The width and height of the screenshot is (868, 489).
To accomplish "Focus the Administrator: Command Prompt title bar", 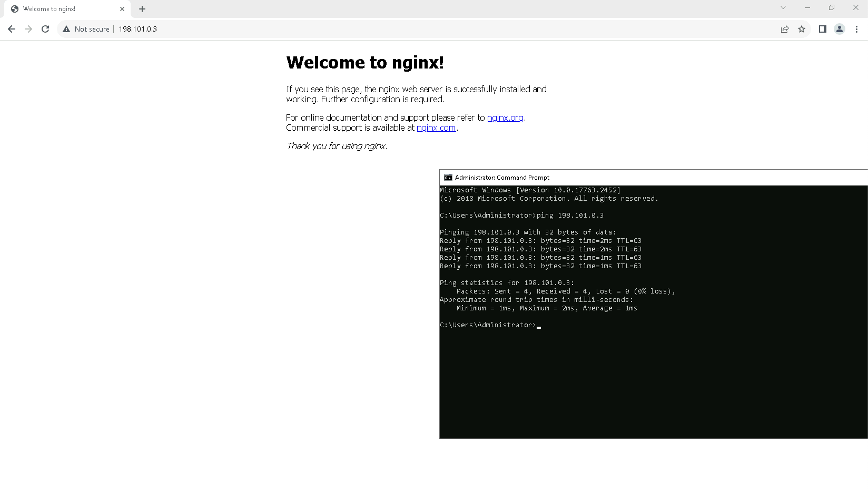I will click(632, 178).
